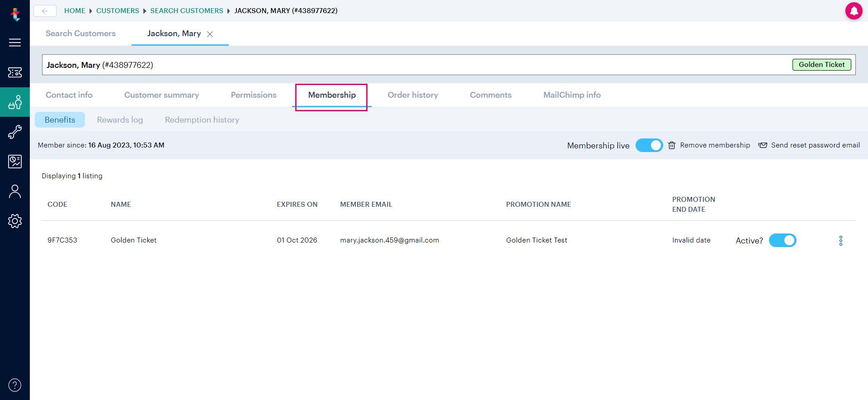Open the user profile icon in sidebar
The width and height of the screenshot is (868, 400).
15,191
